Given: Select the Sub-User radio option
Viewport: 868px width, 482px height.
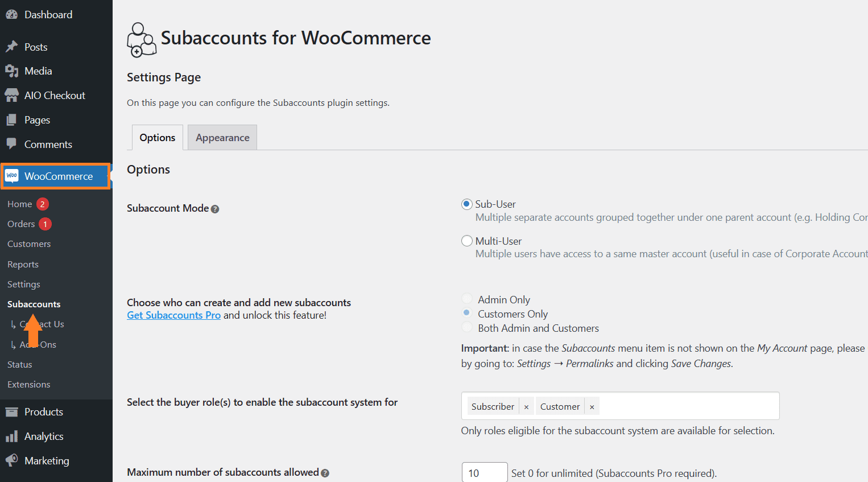Looking at the screenshot, I should 467,204.
